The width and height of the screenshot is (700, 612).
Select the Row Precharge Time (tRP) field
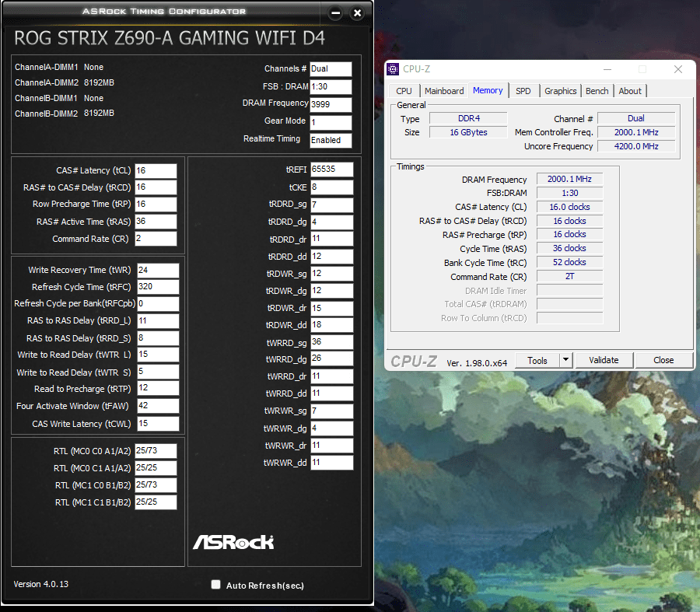click(156, 205)
